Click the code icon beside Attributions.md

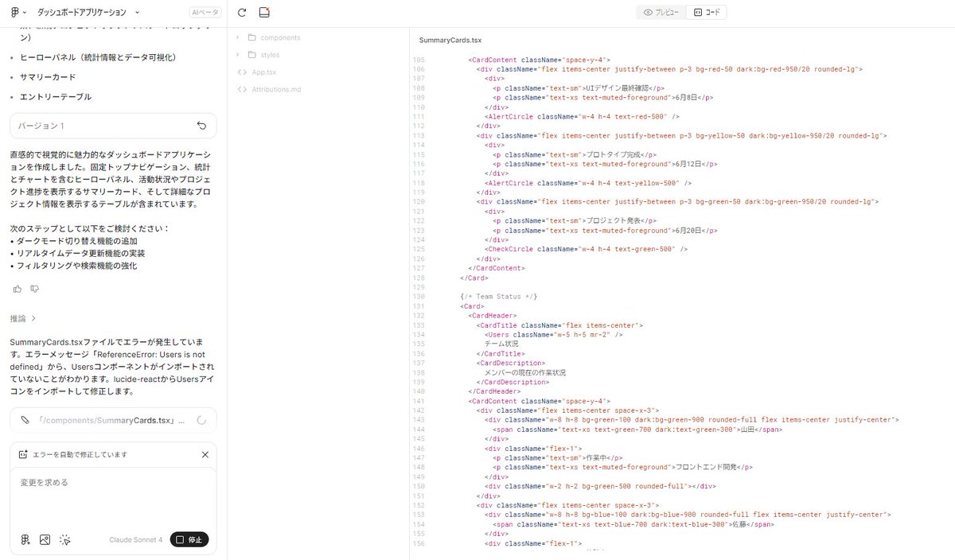pyautogui.click(x=241, y=90)
